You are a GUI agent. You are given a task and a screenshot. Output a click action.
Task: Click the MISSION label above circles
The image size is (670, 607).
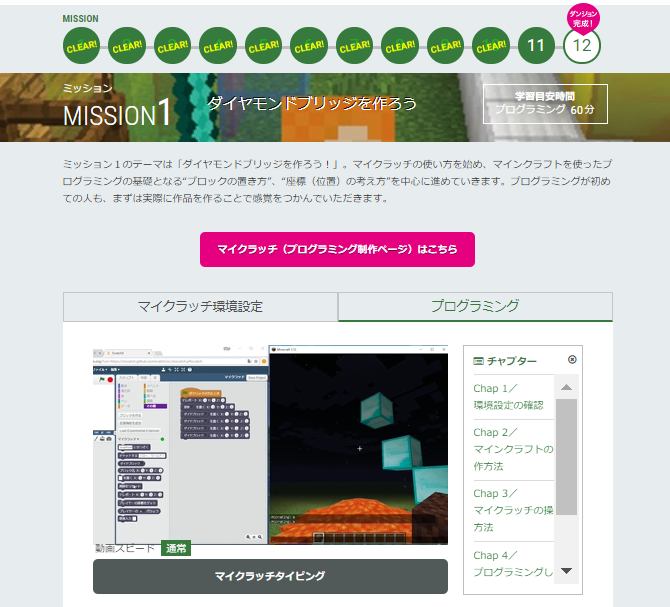click(80, 18)
